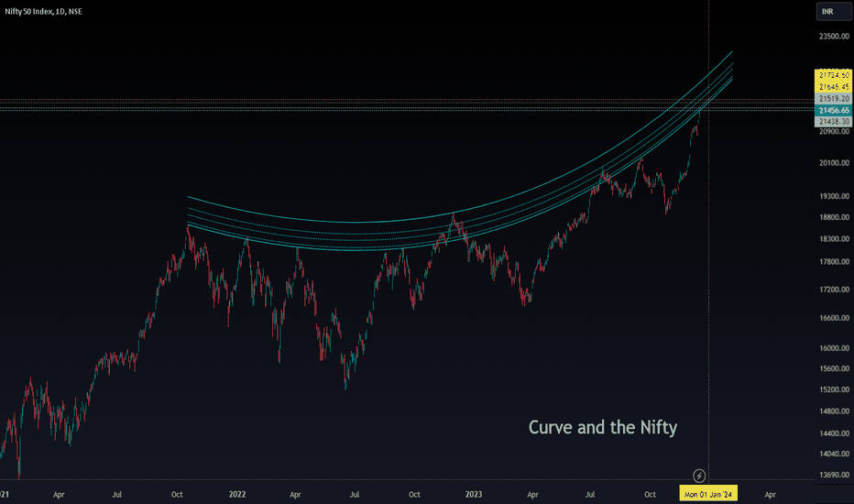This screenshot has width=854, height=504.
Task: Select the 'Curve and the Nifty' annotation
Action: coord(603,427)
